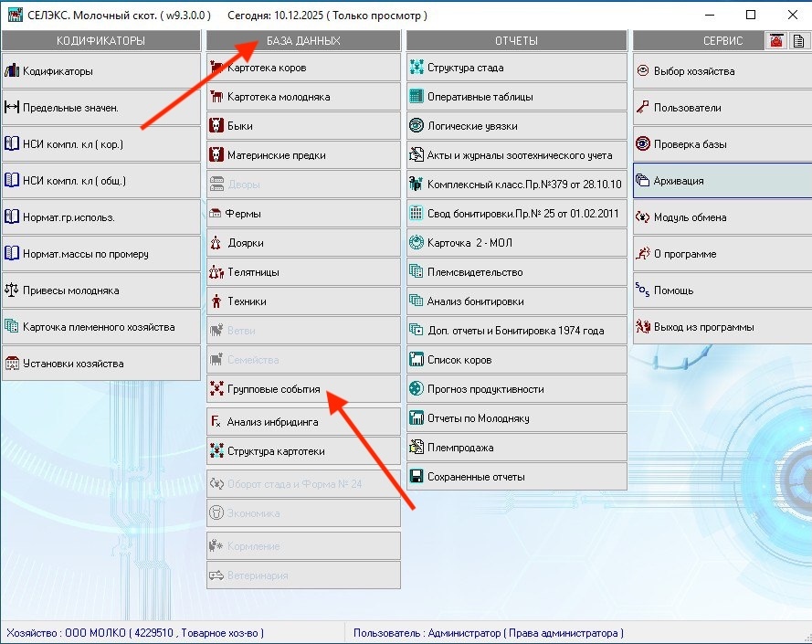Click the Картотека коров cow icon
This screenshot has height=644, width=812.
tap(216, 68)
